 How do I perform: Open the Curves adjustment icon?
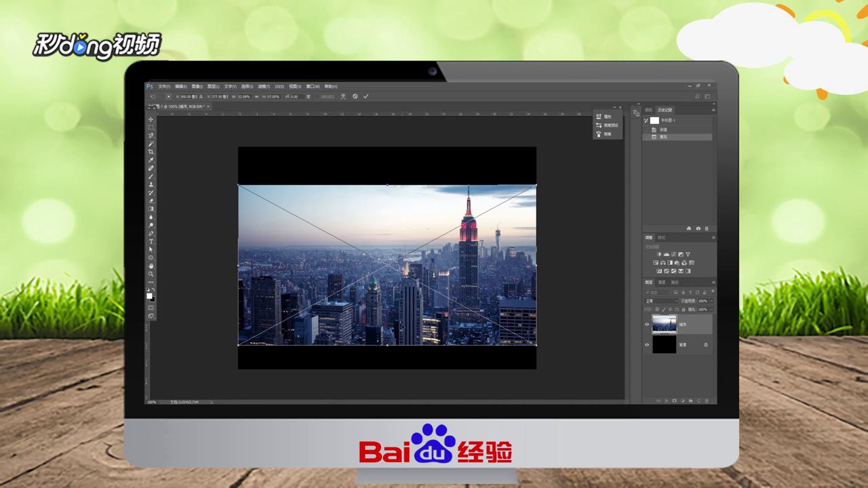click(674, 254)
